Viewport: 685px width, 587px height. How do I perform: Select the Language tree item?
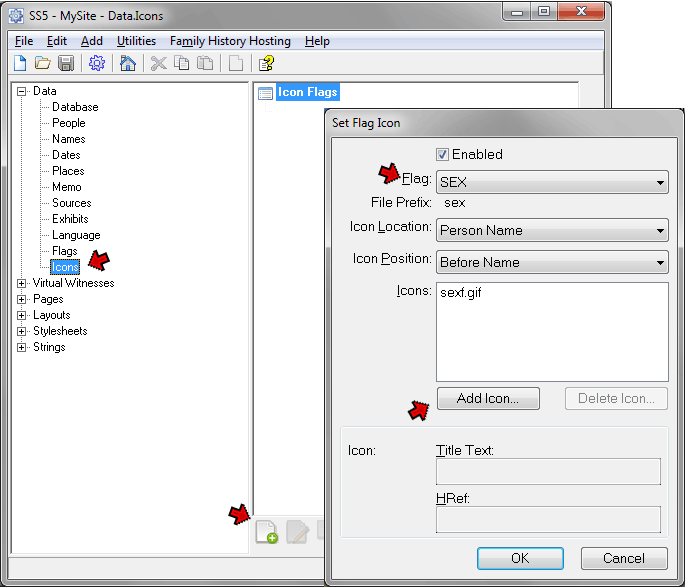tap(76, 235)
